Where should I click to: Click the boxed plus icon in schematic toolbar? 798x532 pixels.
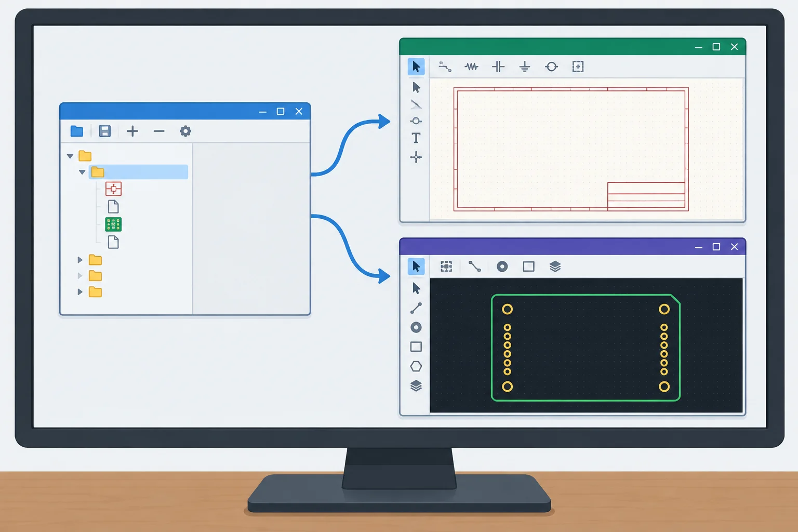tap(578, 66)
